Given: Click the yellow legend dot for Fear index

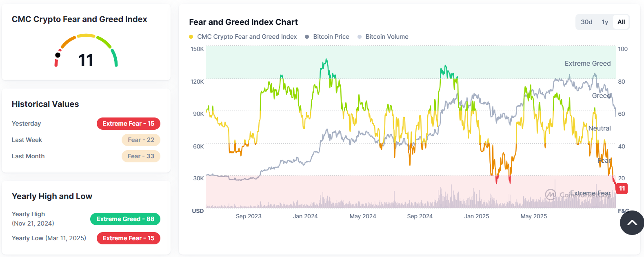Looking at the screenshot, I should click(191, 37).
